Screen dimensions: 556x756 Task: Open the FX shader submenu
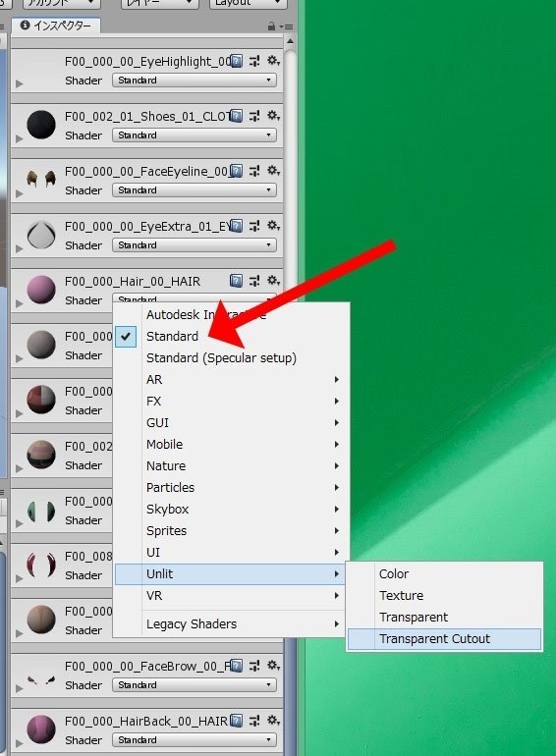click(230, 402)
